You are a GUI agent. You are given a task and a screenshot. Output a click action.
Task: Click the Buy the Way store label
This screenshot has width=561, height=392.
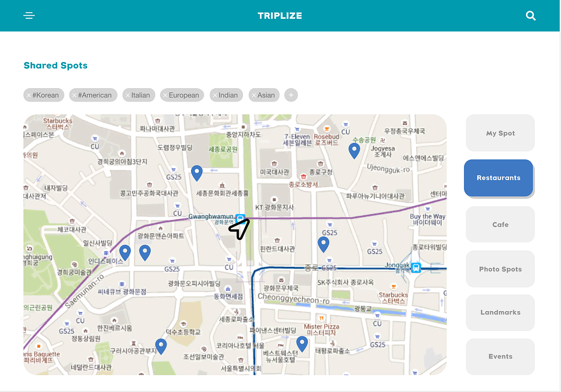point(428,219)
